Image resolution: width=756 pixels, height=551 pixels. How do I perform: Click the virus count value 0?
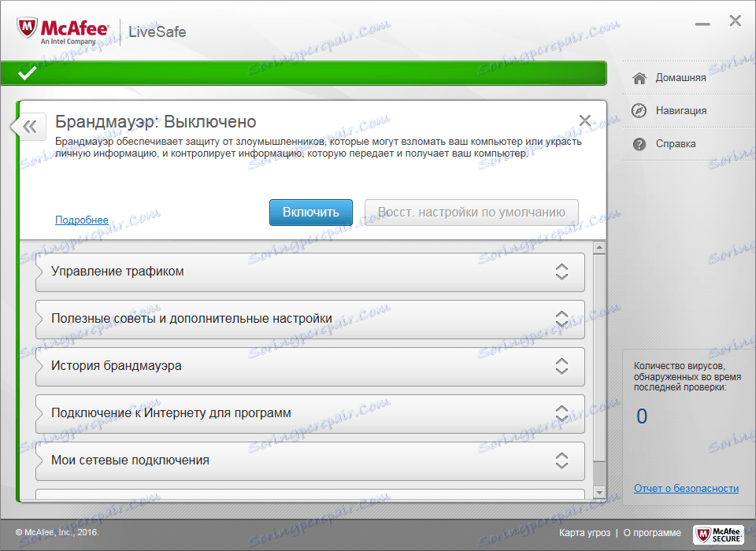tap(642, 416)
